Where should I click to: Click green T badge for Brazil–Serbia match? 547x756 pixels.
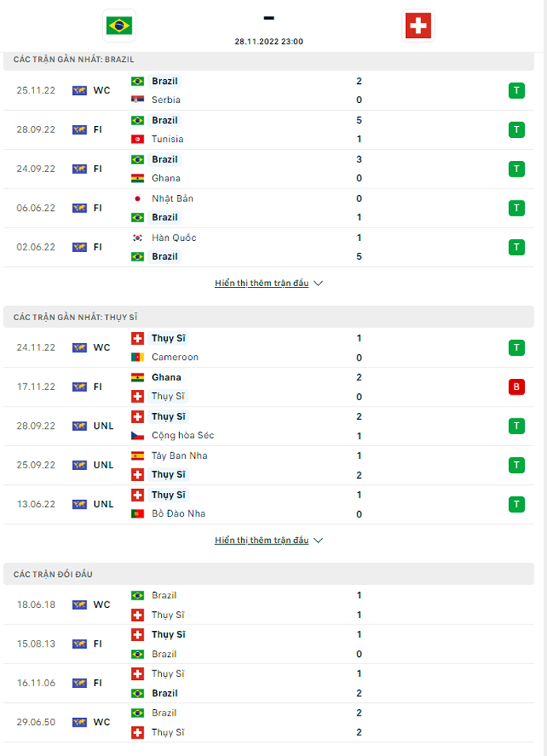[x=517, y=90]
